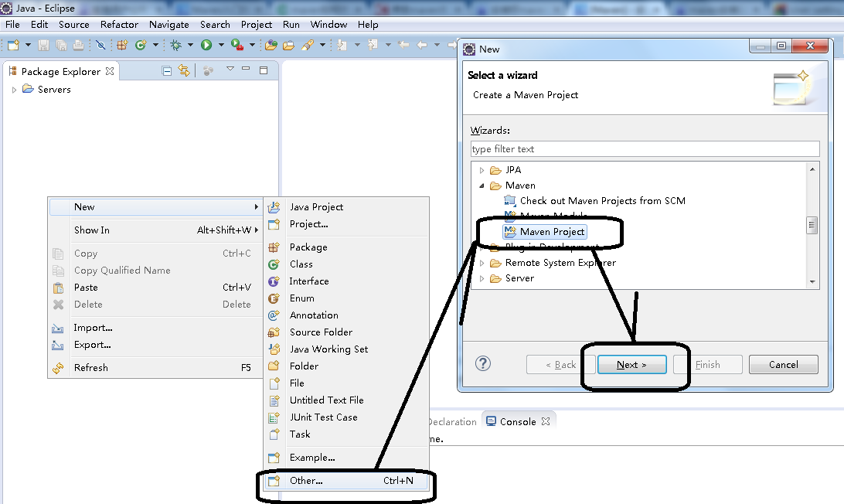This screenshot has width=844, height=504.
Task: Open the Package Explorer View Menu triangle
Action: click(230, 68)
